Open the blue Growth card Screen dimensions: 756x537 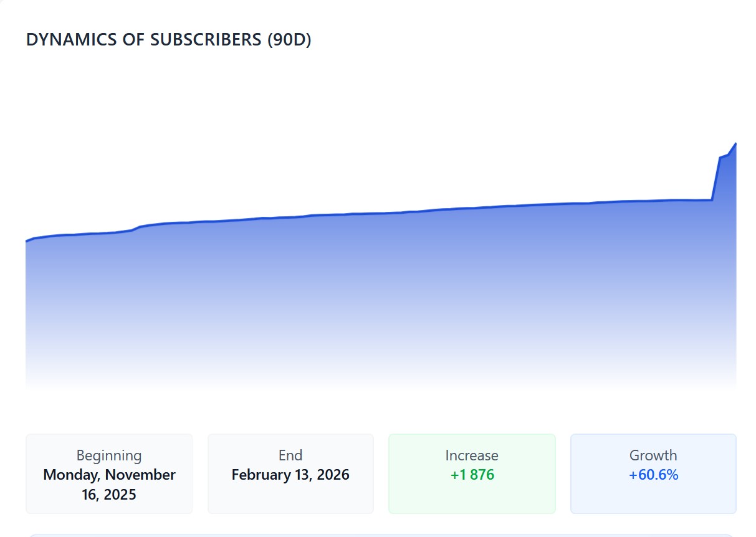tap(653, 473)
